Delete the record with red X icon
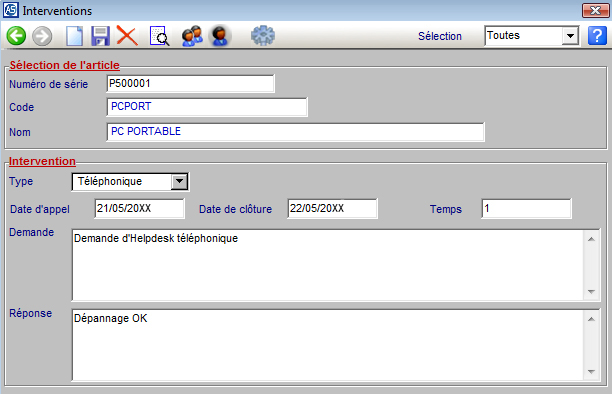 pyautogui.click(x=127, y=36)
